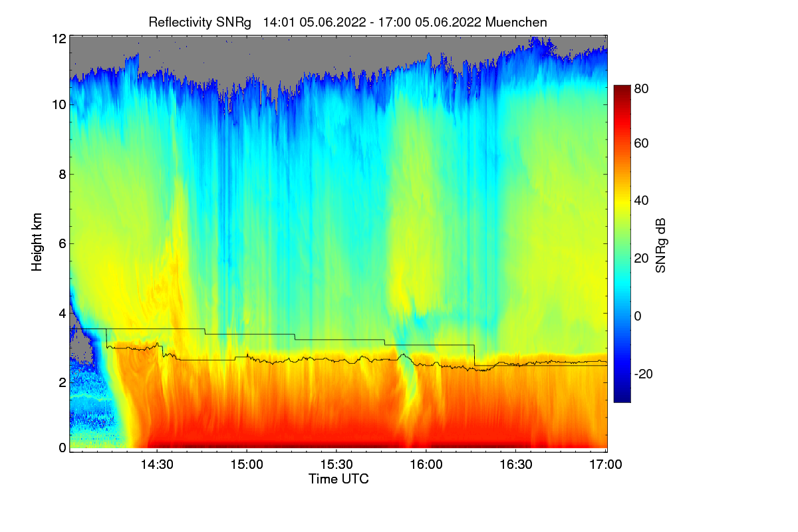Click the 16:00 time tick label

(x=426, y=465)
